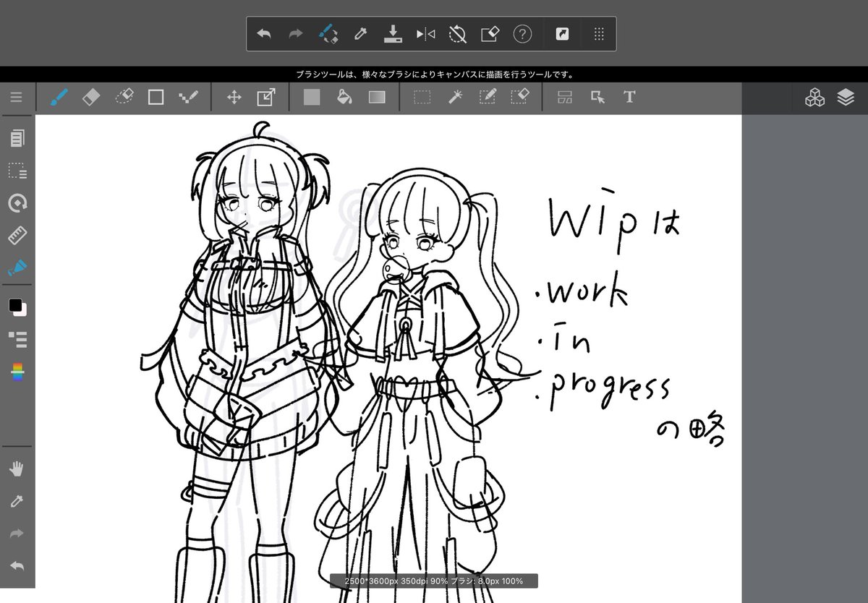Select the Brush tool in the tool bar
The image size is (868, 603).
click(59, 97)
